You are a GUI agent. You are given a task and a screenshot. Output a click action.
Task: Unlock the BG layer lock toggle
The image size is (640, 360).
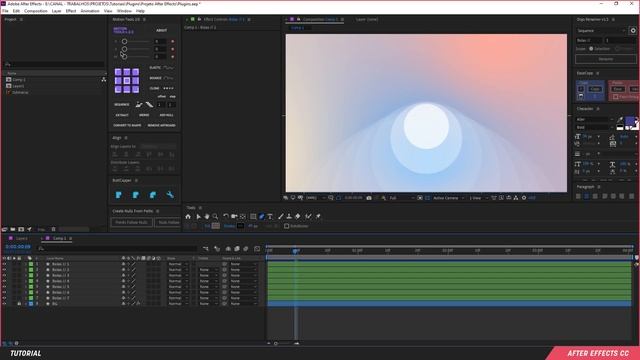coord(19,304)
